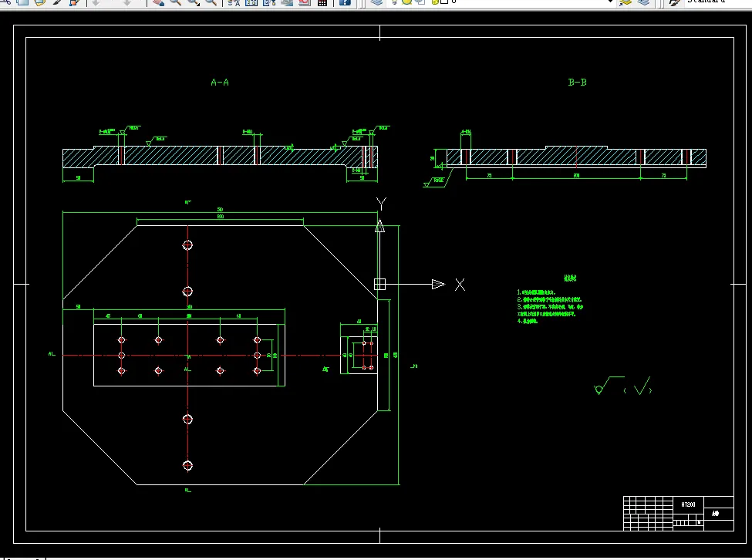Select the hatched A-A section profile
This screenshot has width=752, height=560.
tap(220, 157)
